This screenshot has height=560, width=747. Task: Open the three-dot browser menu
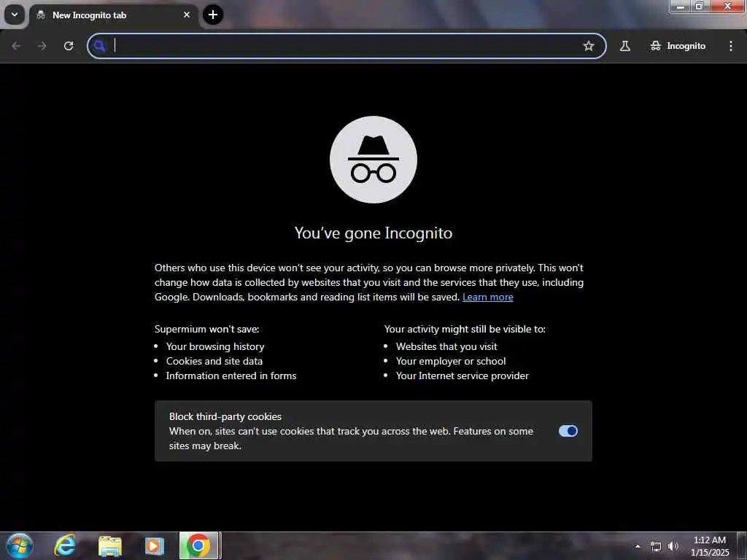coord(731,46)
